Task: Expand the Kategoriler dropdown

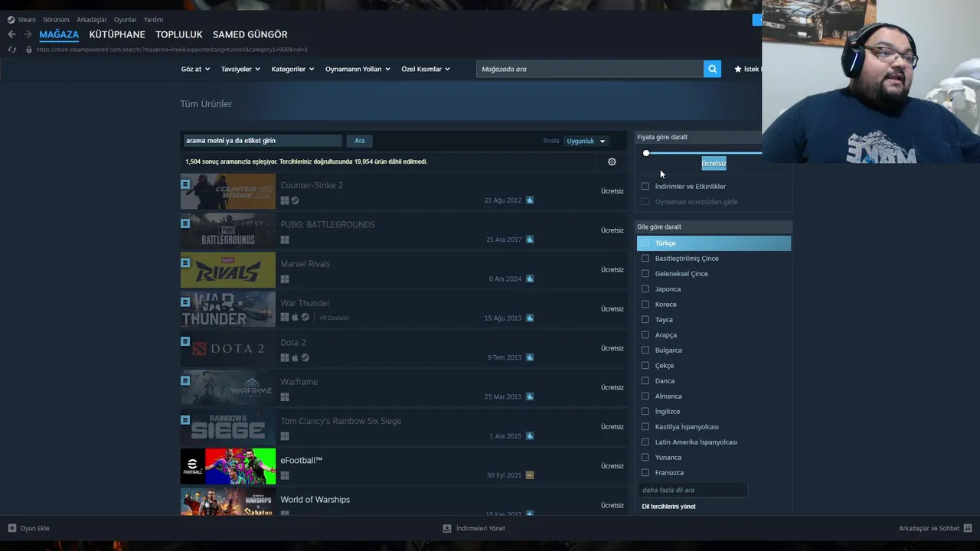Action: tap(292, 69)
